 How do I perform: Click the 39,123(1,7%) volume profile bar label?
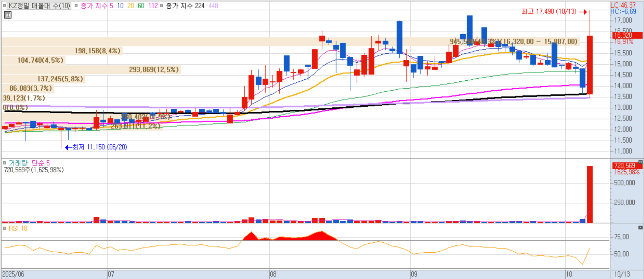coord(24,98)
